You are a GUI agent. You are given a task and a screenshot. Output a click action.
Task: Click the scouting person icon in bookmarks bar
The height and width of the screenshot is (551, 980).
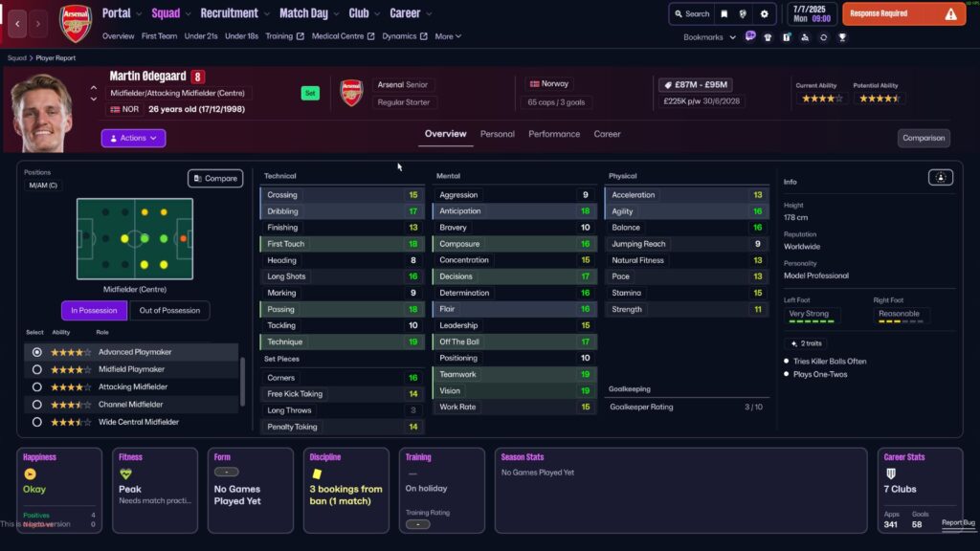[805, 37]
